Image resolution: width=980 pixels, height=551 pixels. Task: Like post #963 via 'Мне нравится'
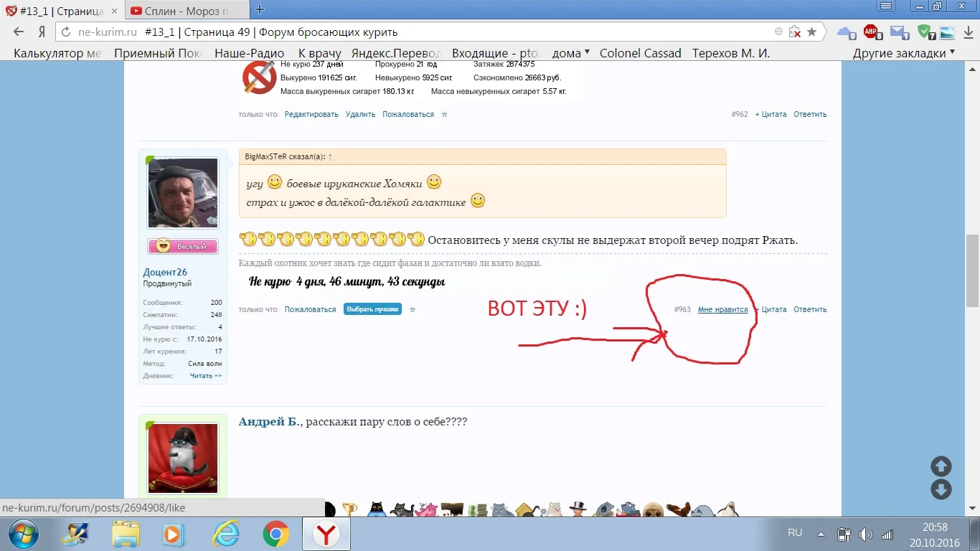[x=722, y=309]
